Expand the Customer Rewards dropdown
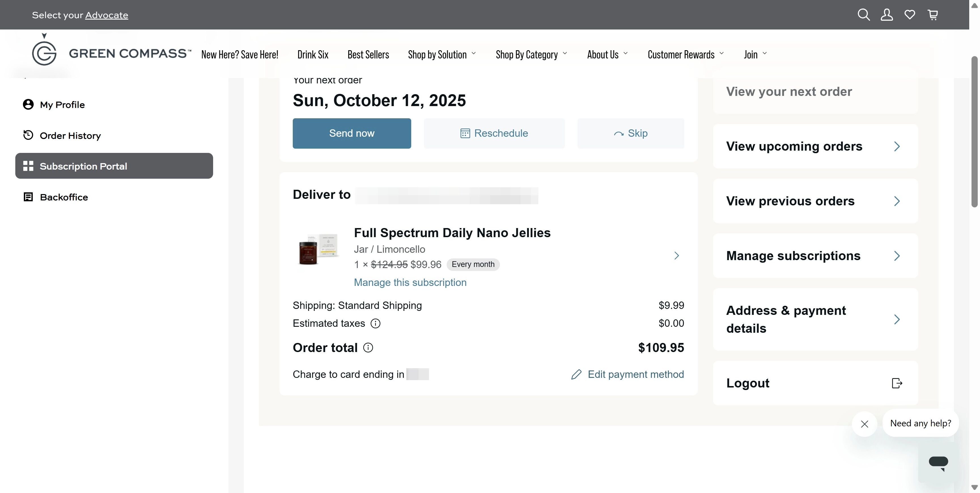980x493 pixels. (686, 54)
